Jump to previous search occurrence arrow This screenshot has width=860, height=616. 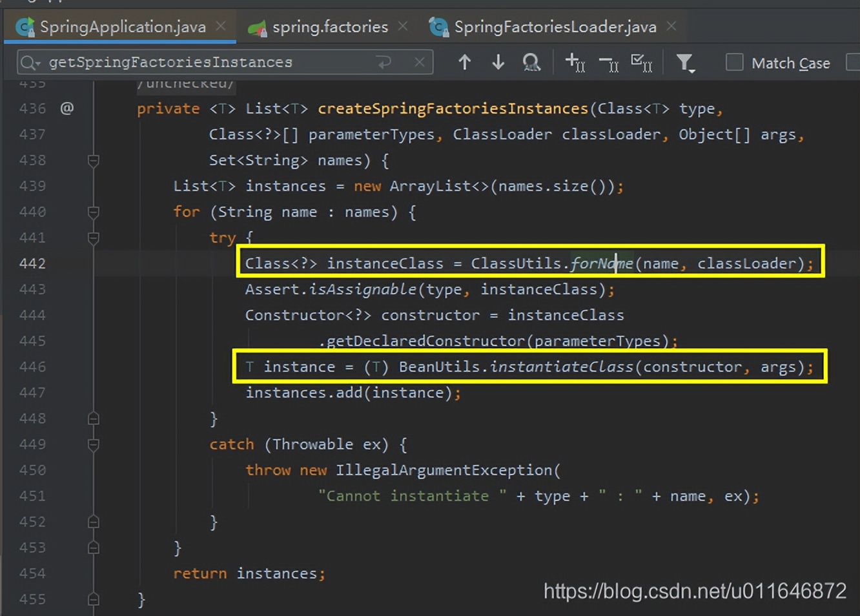coord(464,62)
